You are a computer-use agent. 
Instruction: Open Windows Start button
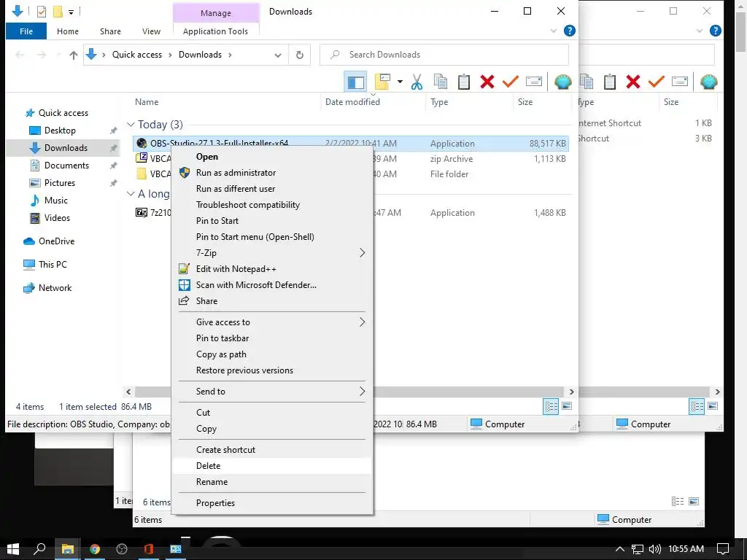(x=13, y=549)
